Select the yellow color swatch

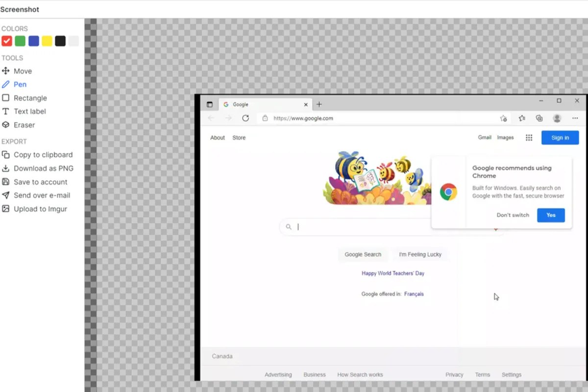click(x=47, y=41)
